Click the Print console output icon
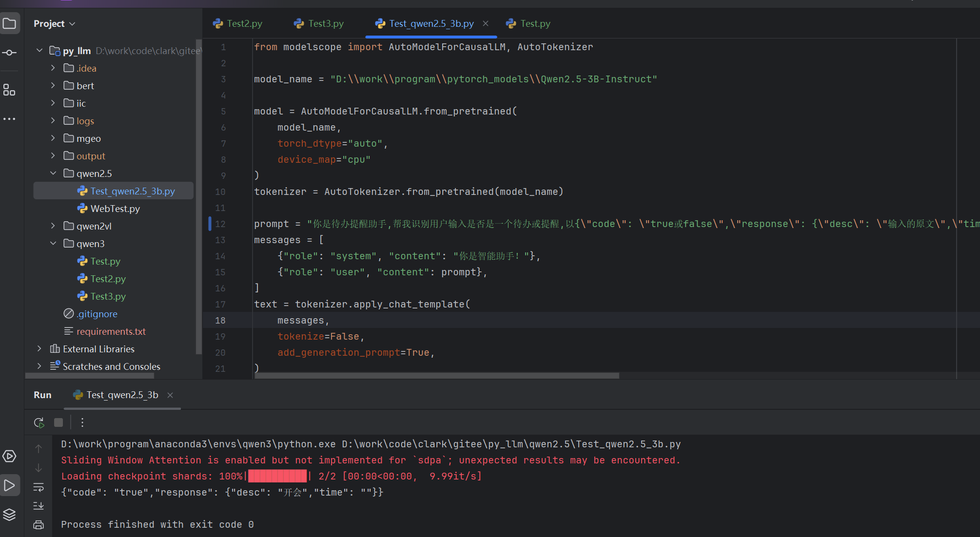Screen dimensions: 980x537 tap(39, 525)
